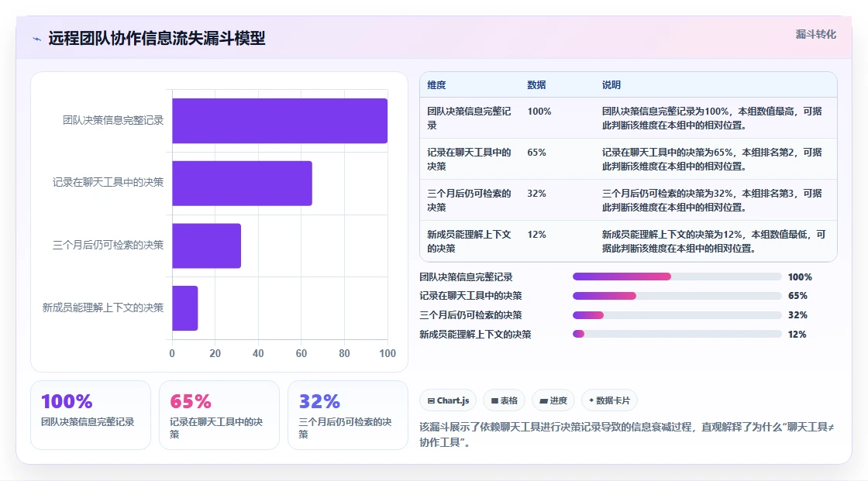Image resolution: width=868 pixels, height=481 pixels.
Task: Click description text mentioning 本组数值最高
Action: 712,118
